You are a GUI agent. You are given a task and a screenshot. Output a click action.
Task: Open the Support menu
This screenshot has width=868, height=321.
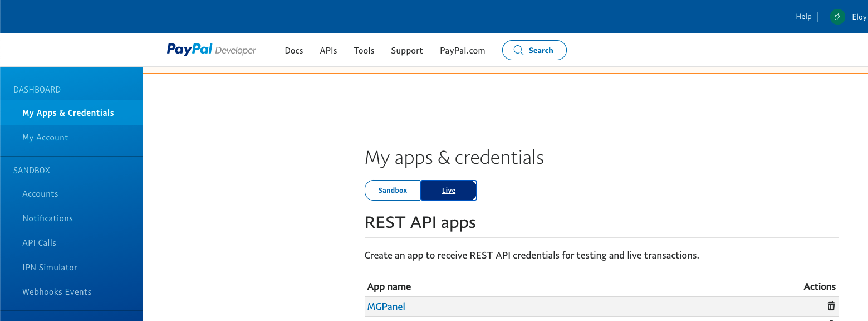(x=407, y=51)
